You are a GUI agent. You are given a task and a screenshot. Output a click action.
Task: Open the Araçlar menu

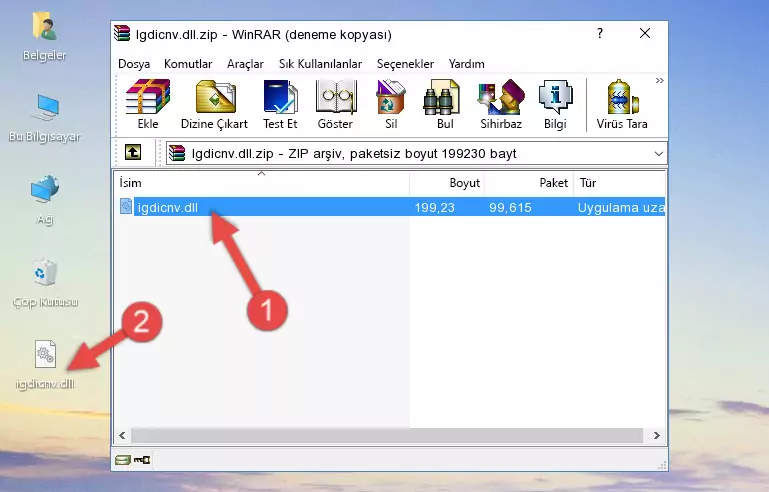click(x=245, y=64)
